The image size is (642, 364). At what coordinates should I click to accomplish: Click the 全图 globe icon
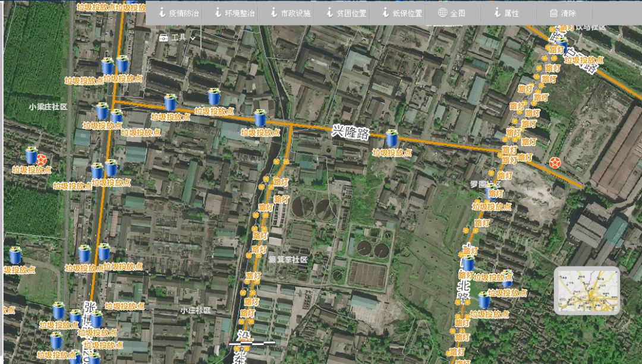443,12
